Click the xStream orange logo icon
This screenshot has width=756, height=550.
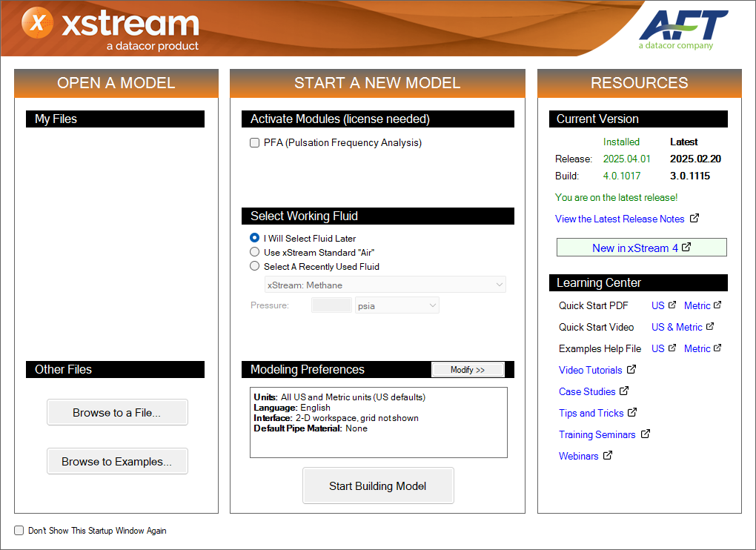[37, 23]
